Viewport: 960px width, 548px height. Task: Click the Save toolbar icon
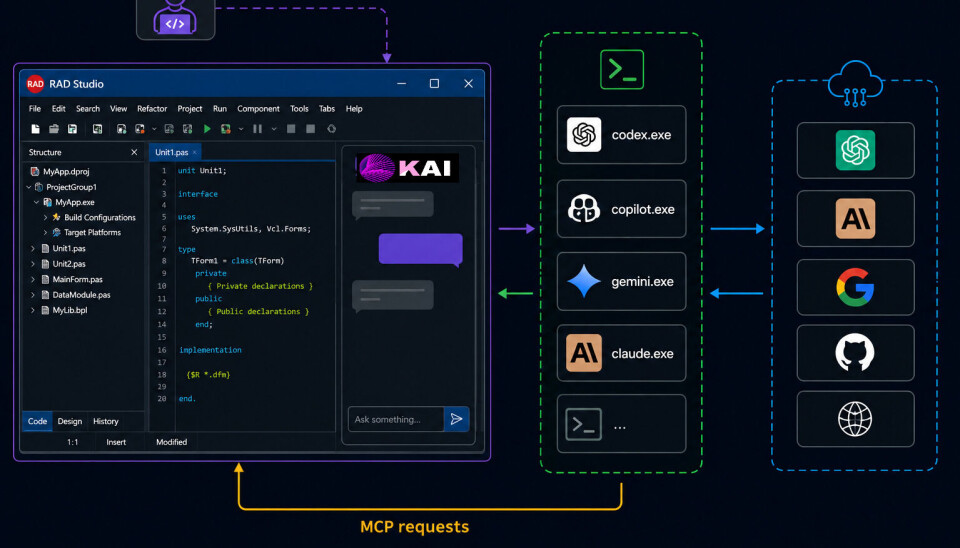click(x=72, y=129)
